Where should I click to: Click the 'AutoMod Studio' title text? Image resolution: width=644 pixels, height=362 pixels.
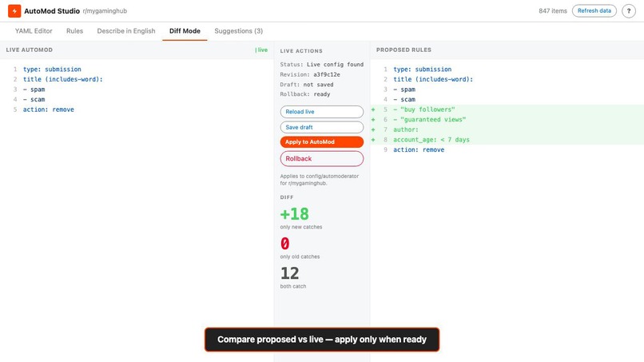click(x=52, y=11)
